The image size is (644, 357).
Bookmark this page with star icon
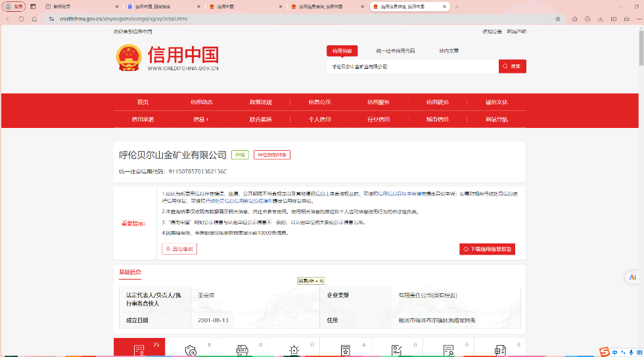click(x=558, y=19)
